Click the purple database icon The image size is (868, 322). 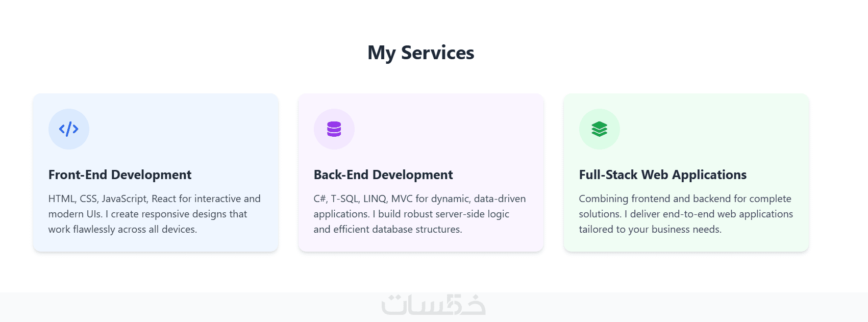(334, 129)
